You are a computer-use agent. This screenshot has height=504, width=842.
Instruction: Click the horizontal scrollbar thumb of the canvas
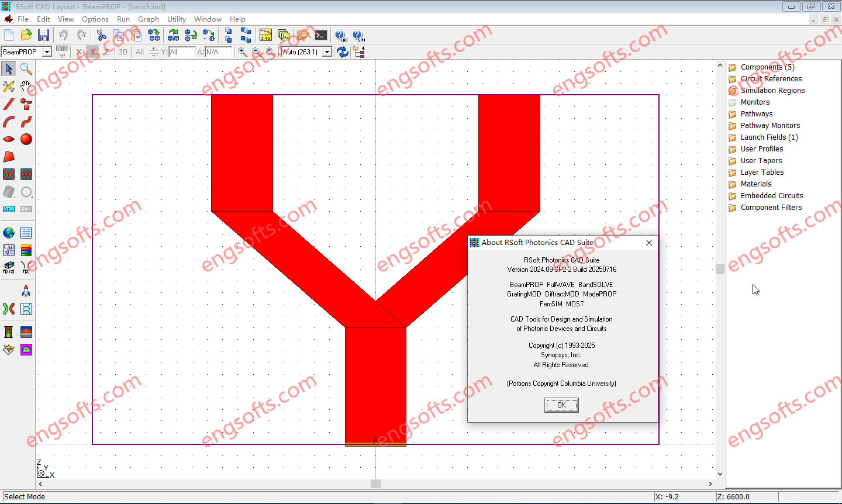tap(375, 484)
